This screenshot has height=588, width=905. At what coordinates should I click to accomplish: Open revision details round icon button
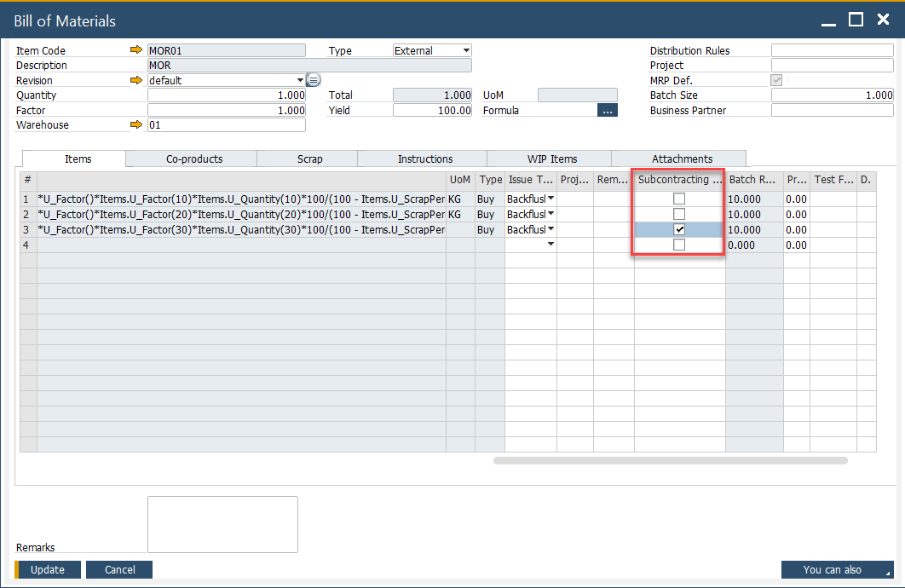coord(313,80)
